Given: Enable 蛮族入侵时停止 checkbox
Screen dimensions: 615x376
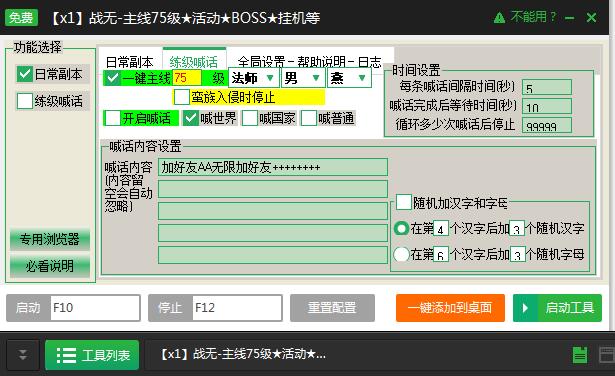Looking at the screenshot, I should 182,97.
